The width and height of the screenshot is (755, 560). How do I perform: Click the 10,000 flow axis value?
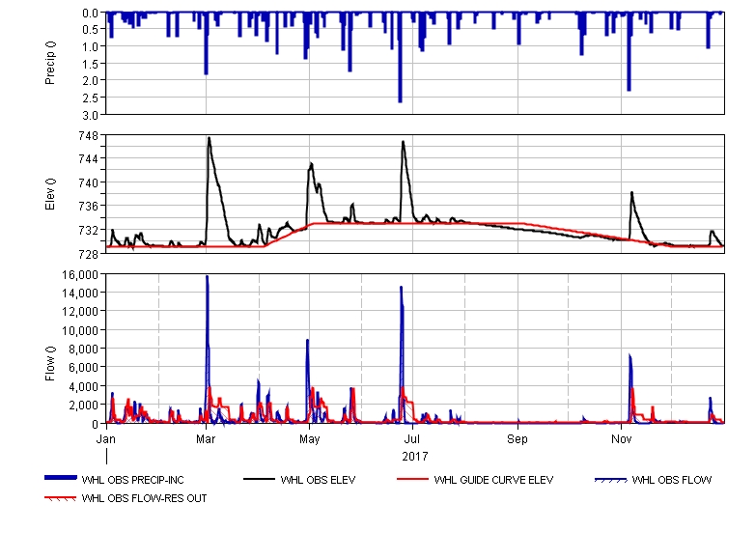[80, 330]
